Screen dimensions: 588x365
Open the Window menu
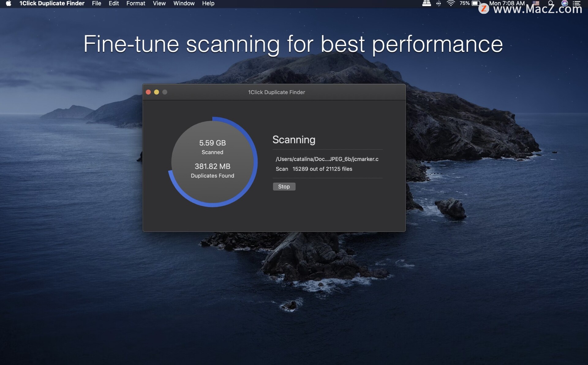pos(184,3)
